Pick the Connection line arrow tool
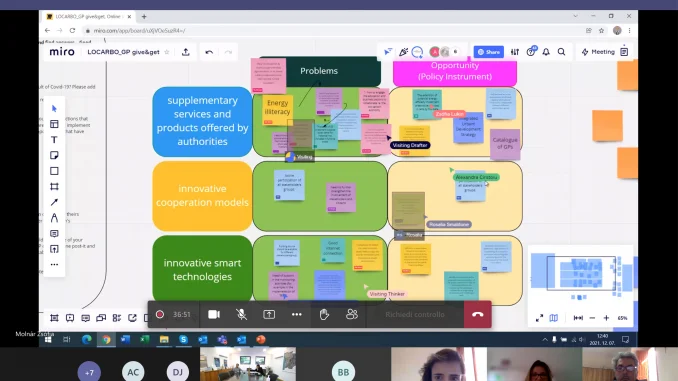The width and height of the screenshot is (678, 381). 54,202
